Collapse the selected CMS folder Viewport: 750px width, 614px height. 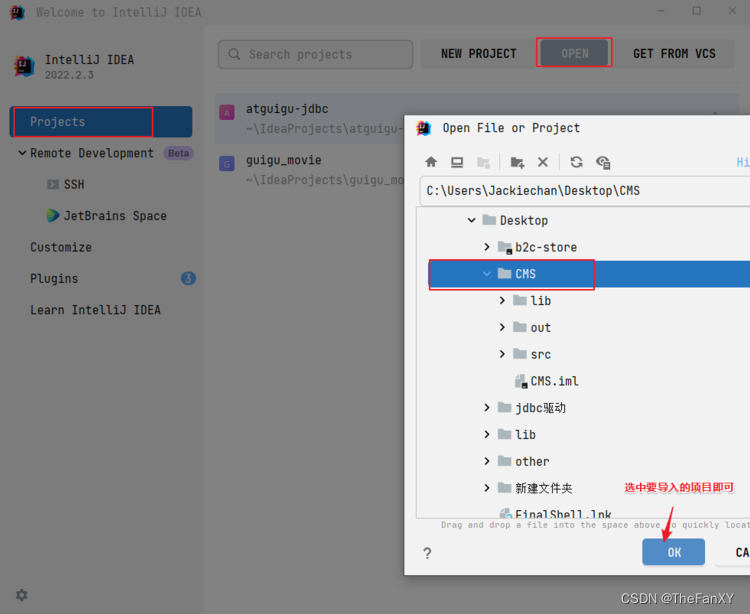pyautogui.click(x=487, y=274)
